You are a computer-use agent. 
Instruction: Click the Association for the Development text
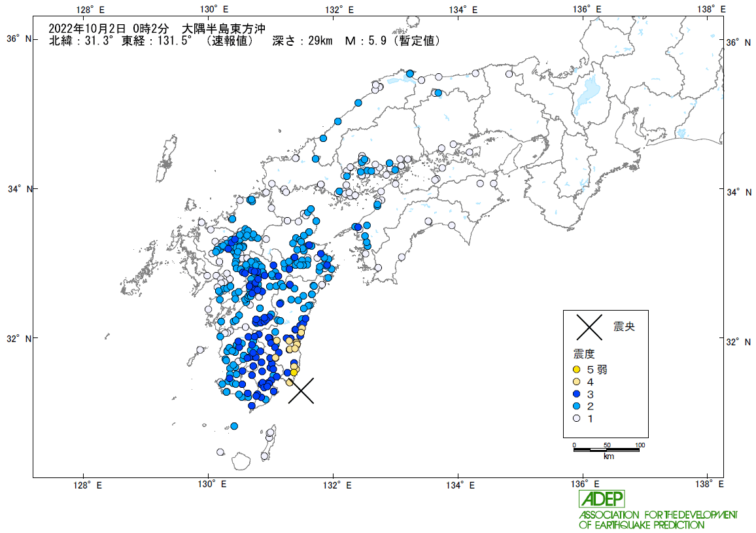point(658,515)
